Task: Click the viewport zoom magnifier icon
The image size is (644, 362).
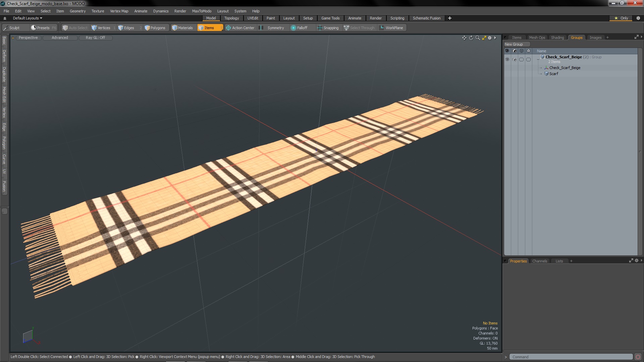Action: (x=478, y=38)
